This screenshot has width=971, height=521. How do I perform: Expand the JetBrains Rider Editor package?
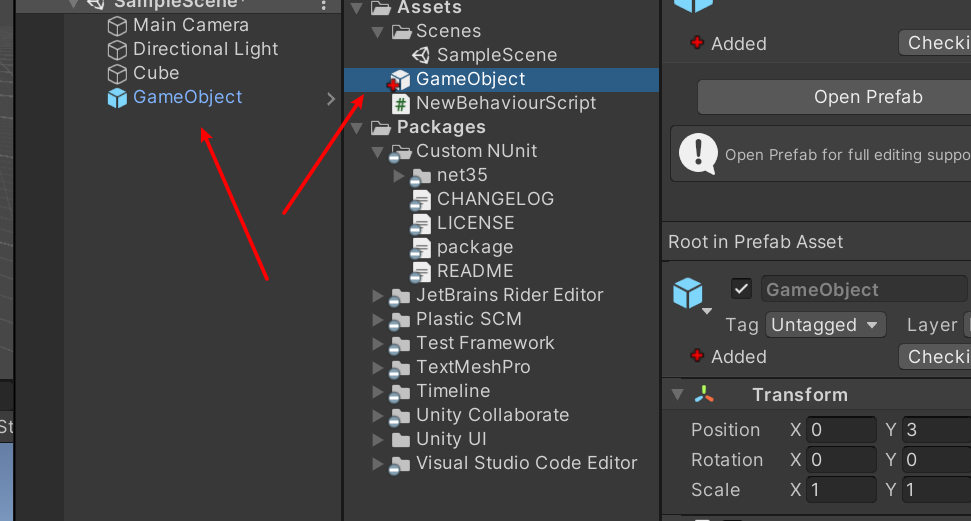378,296
